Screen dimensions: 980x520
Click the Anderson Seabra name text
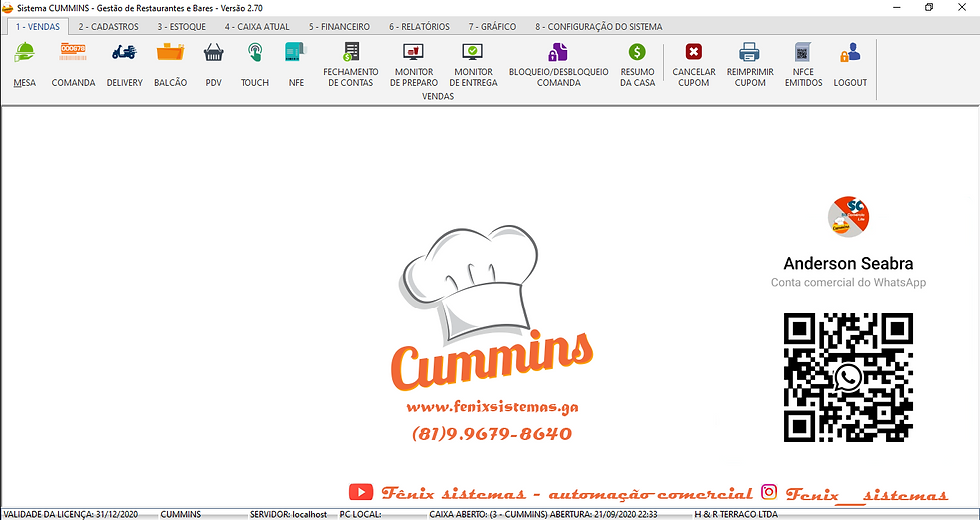coord(848,263)
